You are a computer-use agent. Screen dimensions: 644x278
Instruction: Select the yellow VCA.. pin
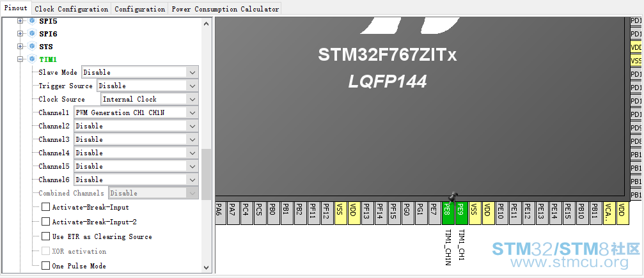(609, 213)
